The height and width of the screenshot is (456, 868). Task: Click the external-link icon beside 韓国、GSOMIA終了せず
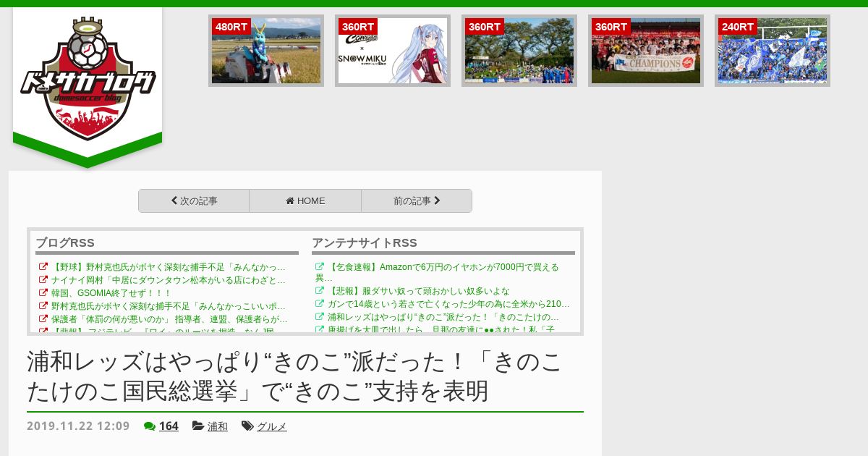[43, 293]
